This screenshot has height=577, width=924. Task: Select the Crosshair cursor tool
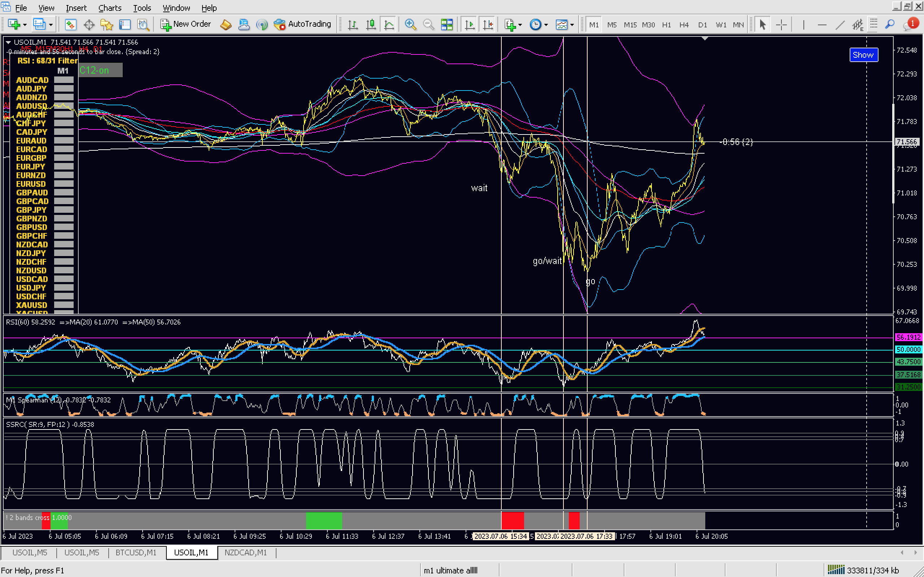[x=781, y=25]
